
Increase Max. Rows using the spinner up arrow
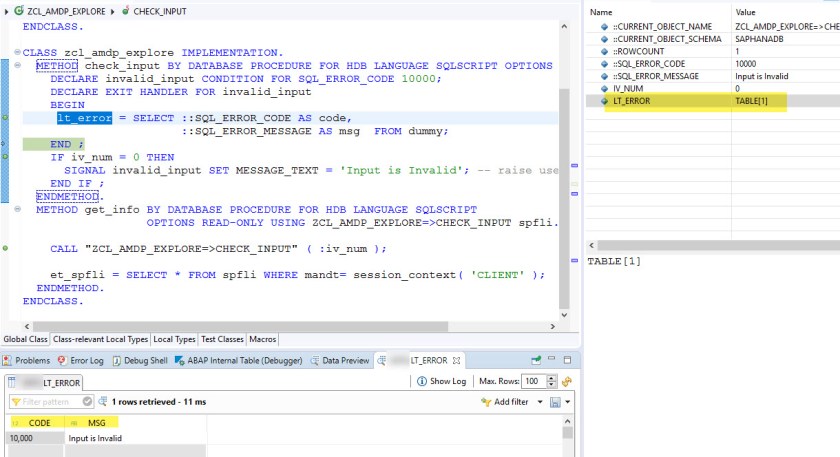click(551, 377)
